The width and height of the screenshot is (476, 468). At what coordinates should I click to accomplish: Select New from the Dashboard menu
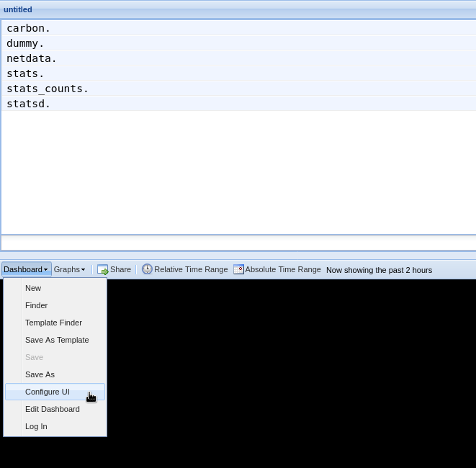coord(55,288)
